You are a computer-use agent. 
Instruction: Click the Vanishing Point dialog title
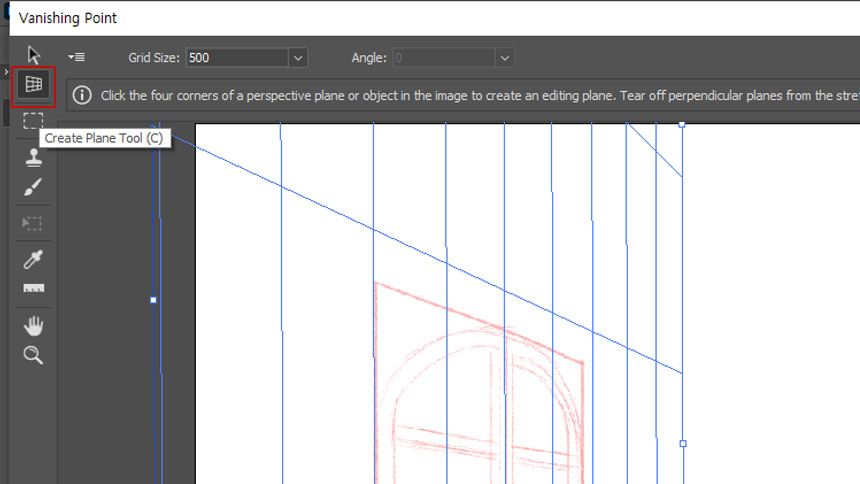(68, 18)
